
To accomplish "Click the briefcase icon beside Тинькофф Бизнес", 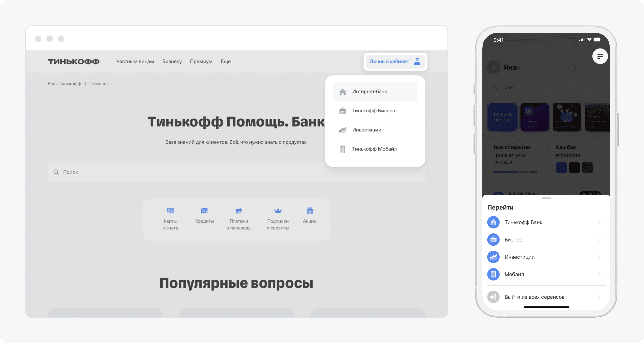I will tap(343, 111).
